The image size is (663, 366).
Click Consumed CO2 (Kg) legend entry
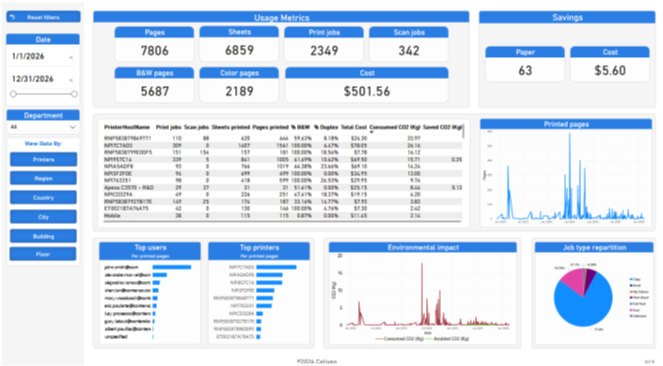coord(399,339)
